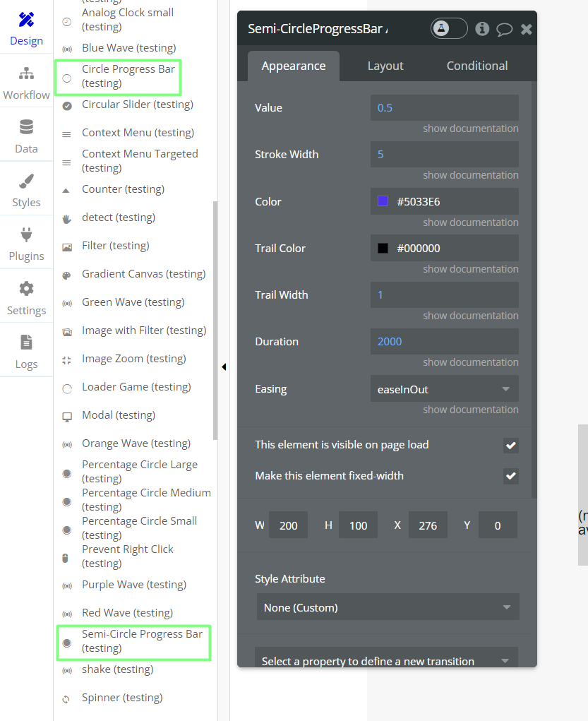Viewport: 588px width, 721px height.
Task: Select Red Wave (testing) element
Action: click(x=127, y=613)
